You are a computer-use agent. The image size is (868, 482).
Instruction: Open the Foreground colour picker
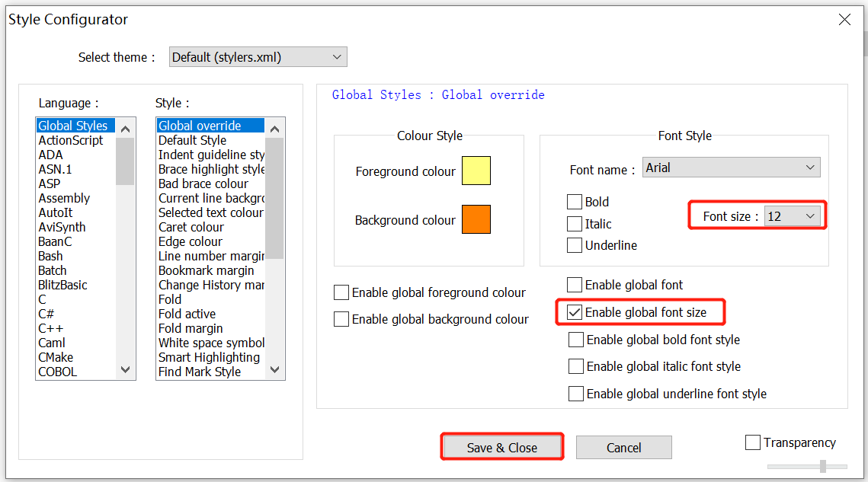pos(476,171)
